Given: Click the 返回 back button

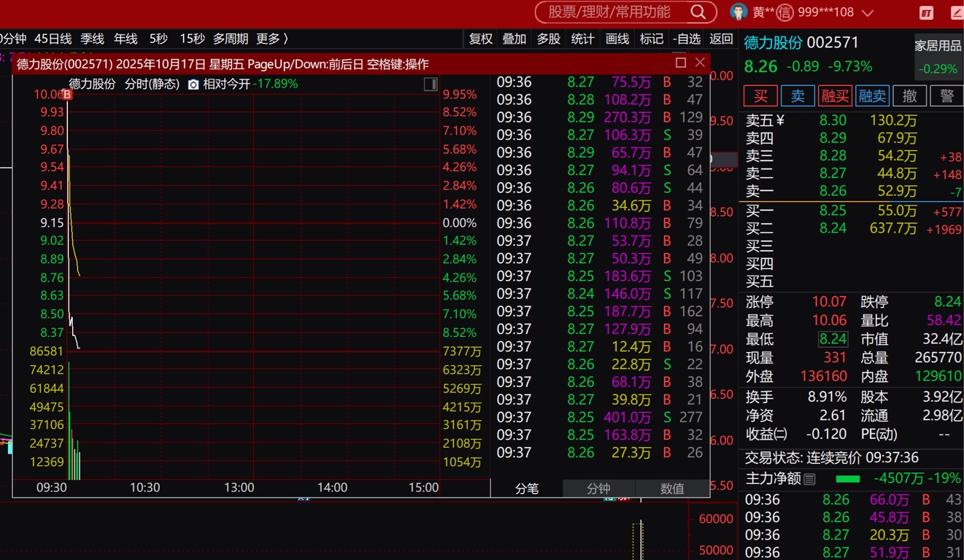Looking at the screenshot, I should [x=721, y=39].
